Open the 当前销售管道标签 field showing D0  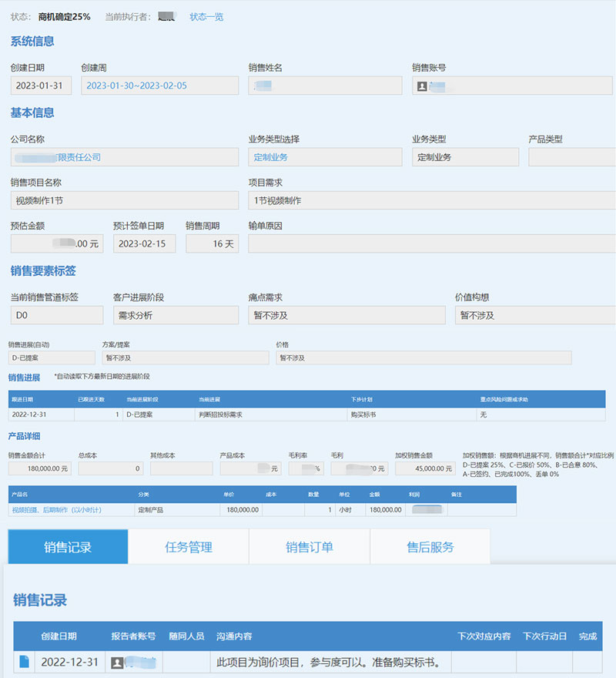pyautogui.click(x=56, y=315)
